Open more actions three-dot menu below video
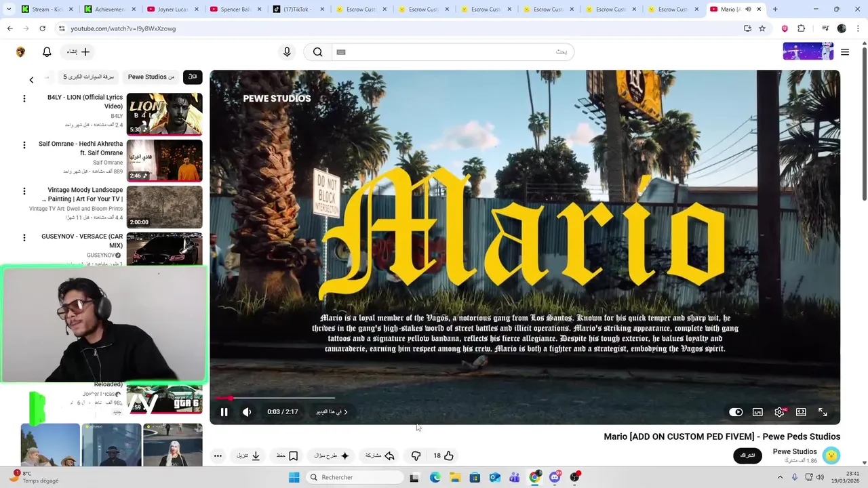Viewport: 868px width, 488px height. (218, 456)
